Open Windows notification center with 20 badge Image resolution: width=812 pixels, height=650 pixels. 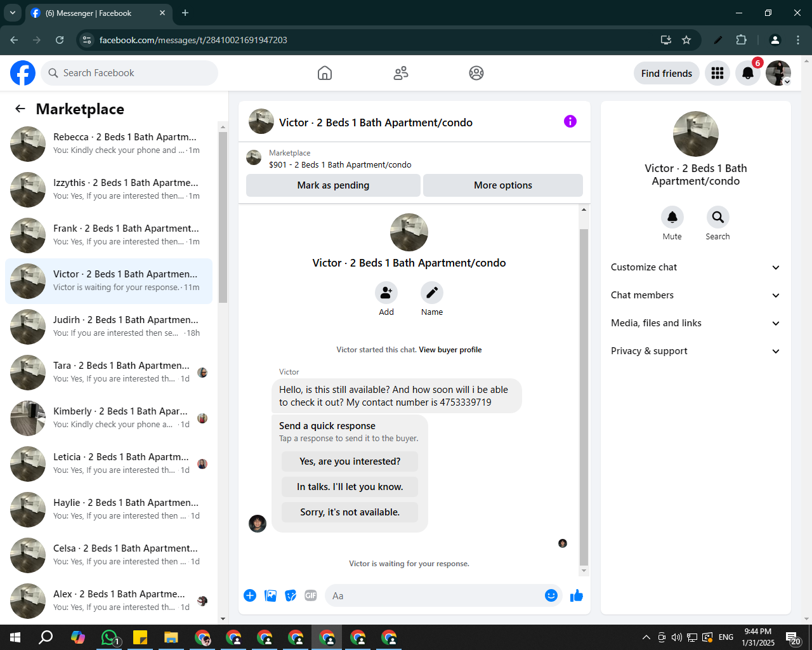[793, 637]
